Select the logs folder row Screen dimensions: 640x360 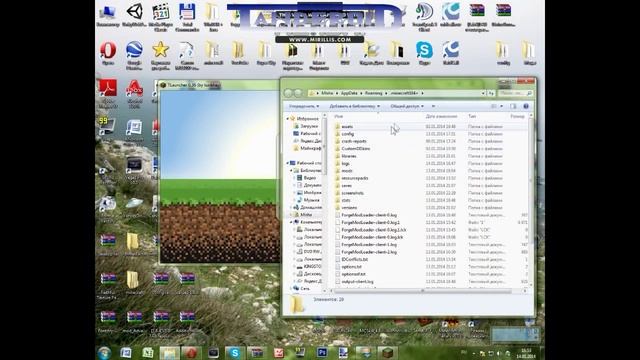click(431, 163)
